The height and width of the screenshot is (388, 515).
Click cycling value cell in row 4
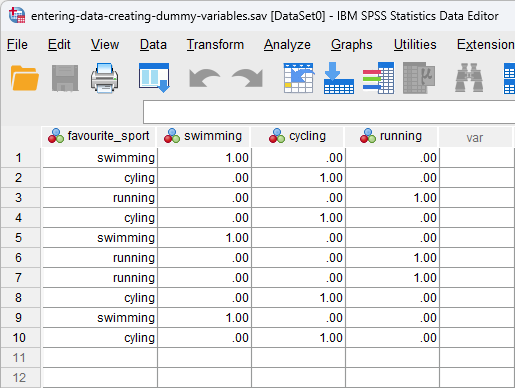coord(299,218)
